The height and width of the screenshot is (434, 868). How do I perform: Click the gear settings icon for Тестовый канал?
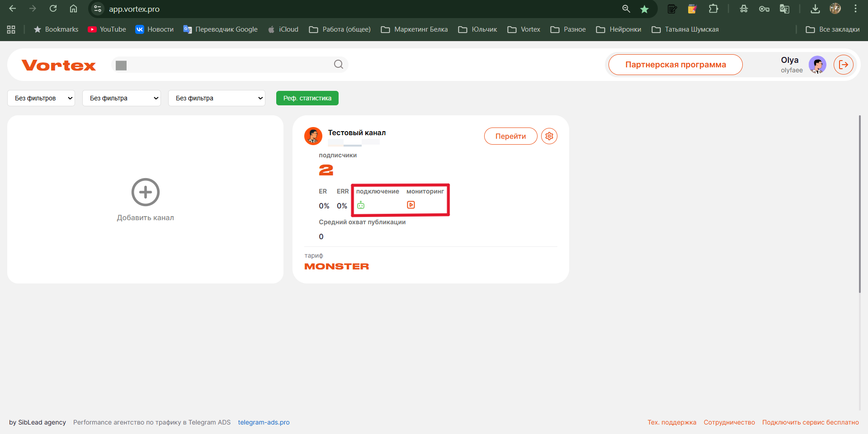549,136
